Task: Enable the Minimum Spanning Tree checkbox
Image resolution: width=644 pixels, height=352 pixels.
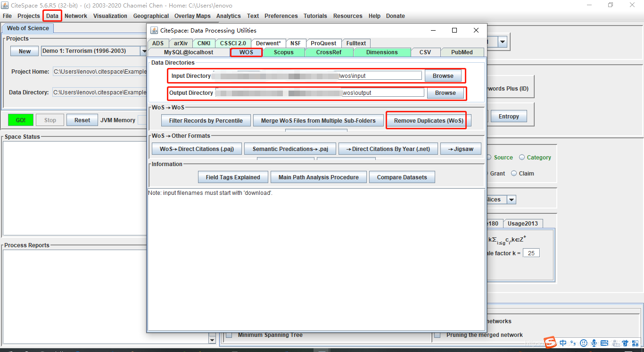Action: (229, 335)
